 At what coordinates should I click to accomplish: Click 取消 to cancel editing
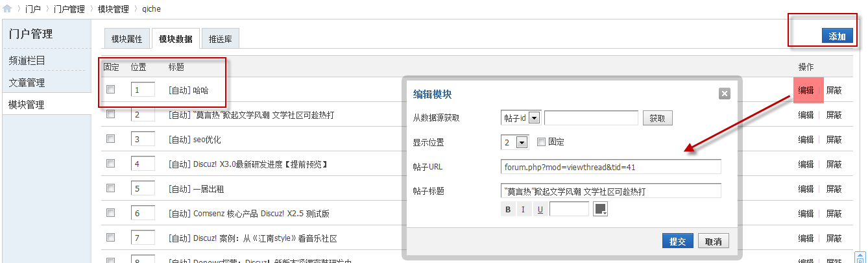point(714,241)
